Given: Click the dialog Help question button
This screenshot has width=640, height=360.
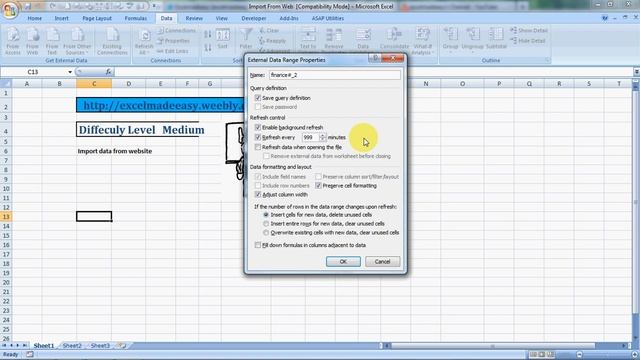Looking at the screenshot, I should click(x=375, y=59).
